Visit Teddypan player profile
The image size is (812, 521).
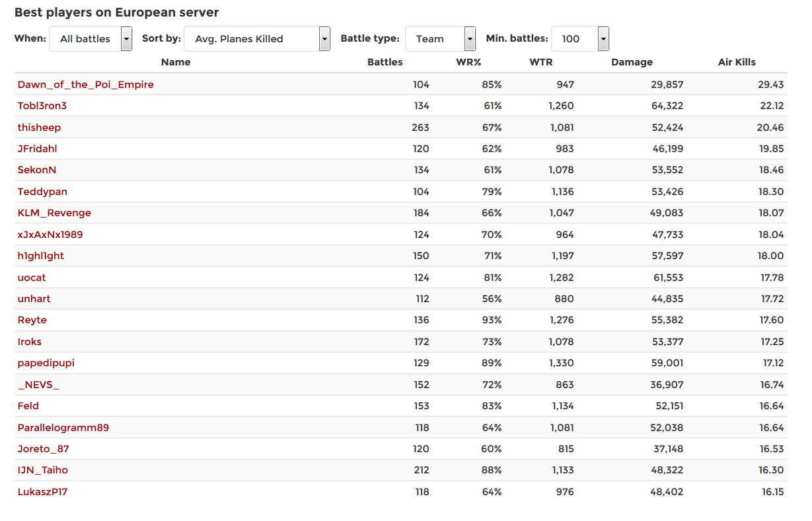[42, 192]
